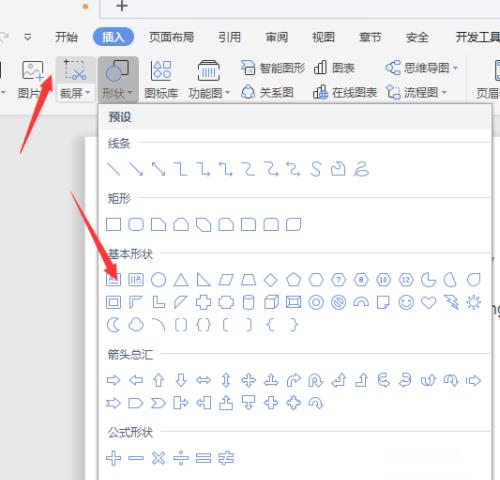Switch to the 页面布局 tab
Image resolution: width=500 pixels, height=480 pixels.
pyautogui.click(x=171, y=37)
